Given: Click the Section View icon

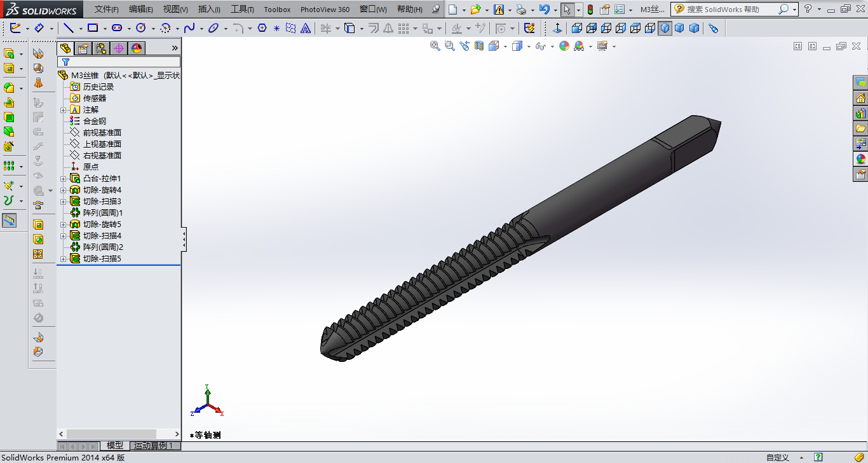Looking at the screenshot, I should pyautogui.click(x=479, y=46).
